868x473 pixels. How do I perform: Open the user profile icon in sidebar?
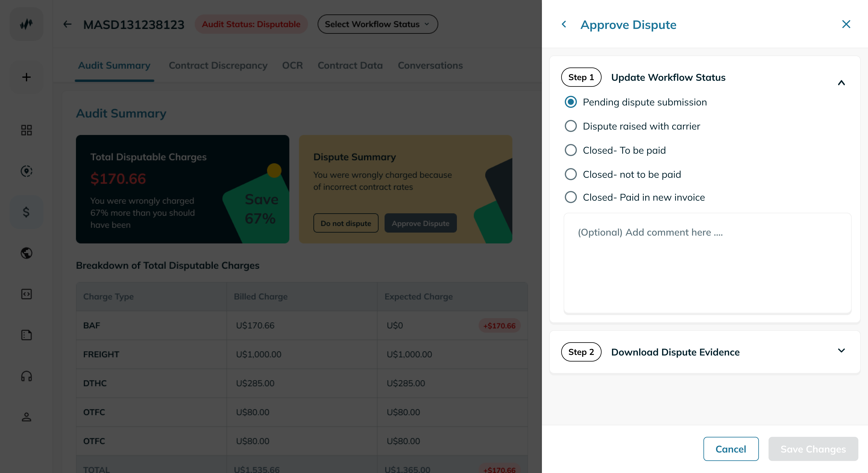coord(26,417)
